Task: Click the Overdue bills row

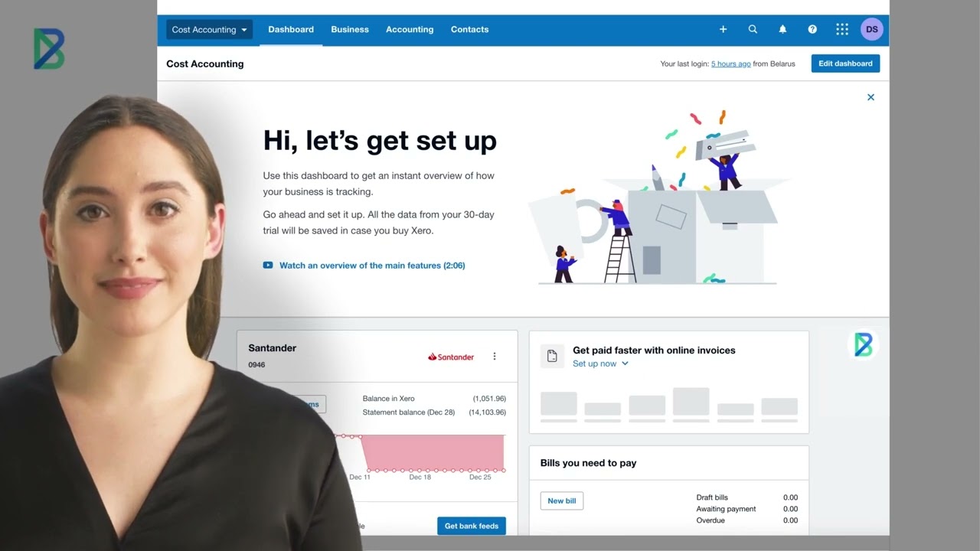Action: tap(746, 520)
